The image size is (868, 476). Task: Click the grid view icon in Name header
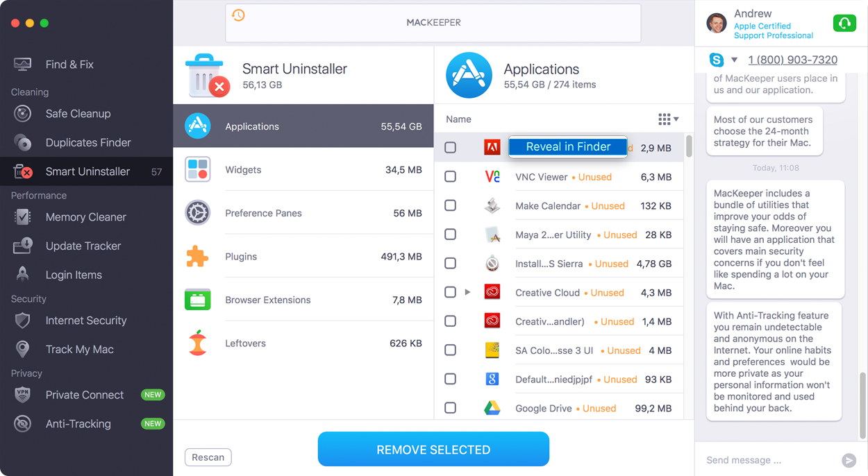coord(665,119)
